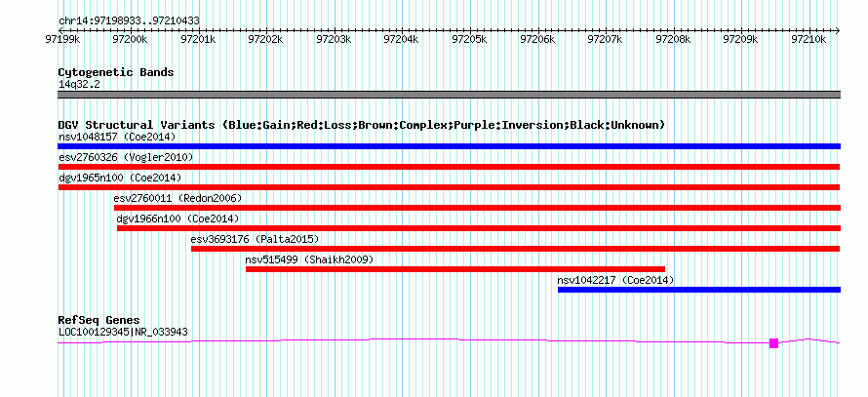
Task: Click the right arrowhead of the ruler
Action: [x=838, y=30]
